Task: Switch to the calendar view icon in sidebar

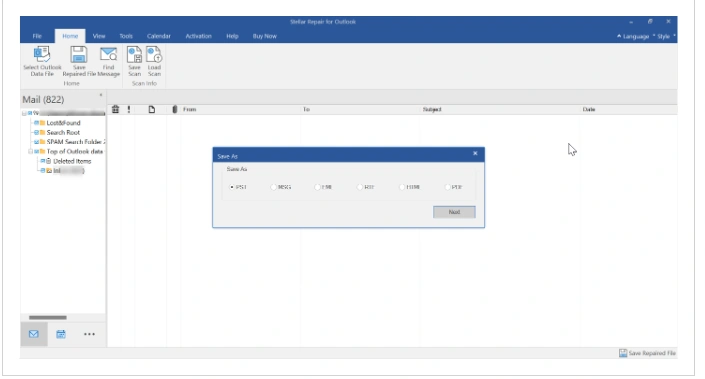Action: coord(61,334)
